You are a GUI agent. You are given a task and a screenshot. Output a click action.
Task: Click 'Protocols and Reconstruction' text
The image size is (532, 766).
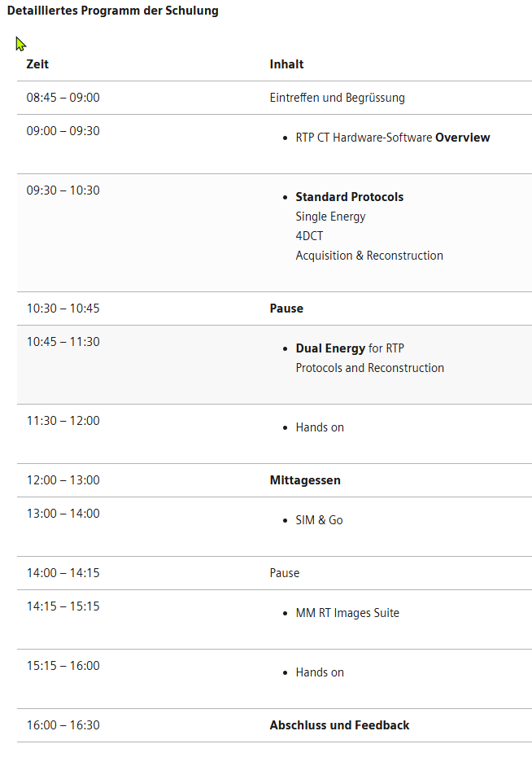(369, 368)
